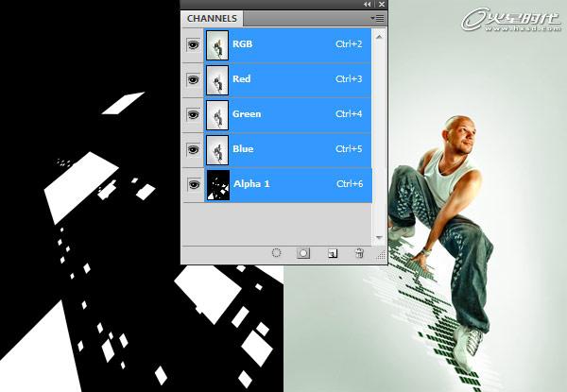Click the Red channel thumbnail
Viewport: 567px width, 392px height.
click(217, 80)
